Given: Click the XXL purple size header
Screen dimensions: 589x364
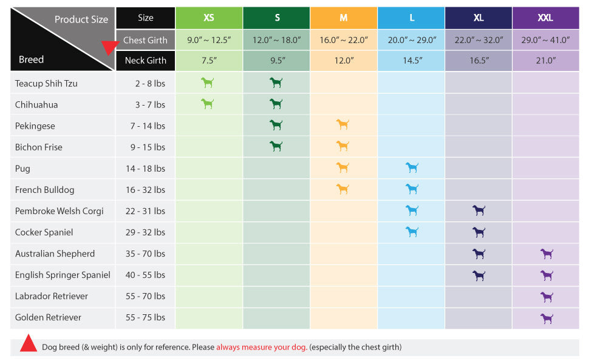Looking at the screenshot, I should [x=545, y=18].
